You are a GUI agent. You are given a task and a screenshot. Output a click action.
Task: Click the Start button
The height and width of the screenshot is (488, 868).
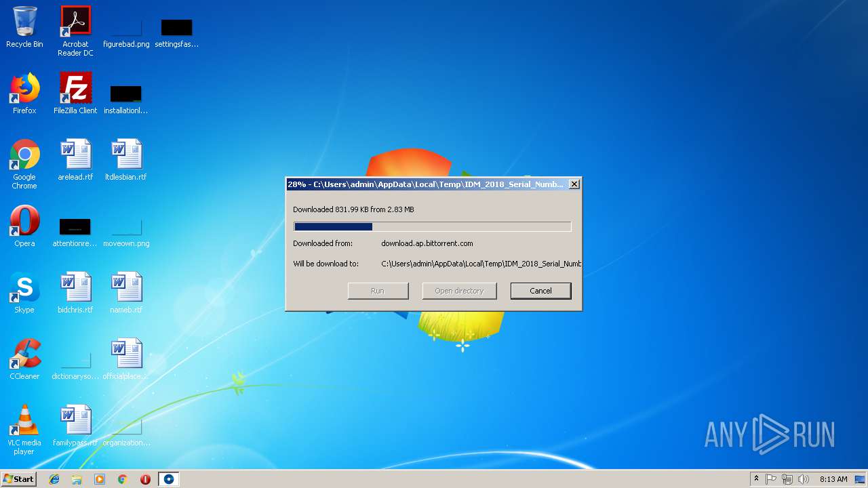(x=18, y=479)
